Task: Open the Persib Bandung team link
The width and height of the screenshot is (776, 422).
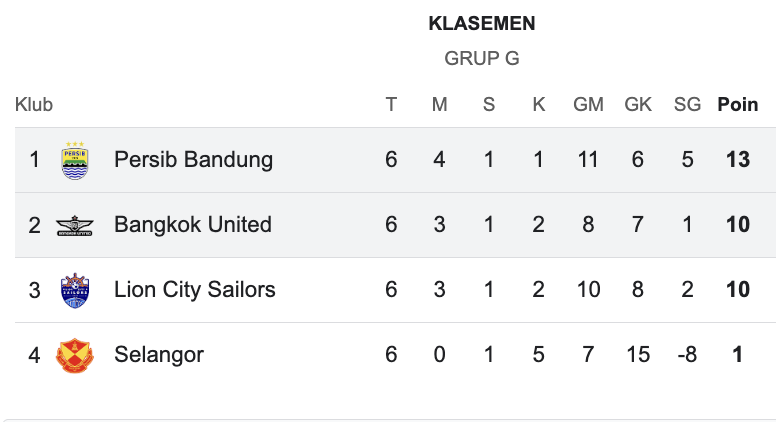Action: [193, 159]
